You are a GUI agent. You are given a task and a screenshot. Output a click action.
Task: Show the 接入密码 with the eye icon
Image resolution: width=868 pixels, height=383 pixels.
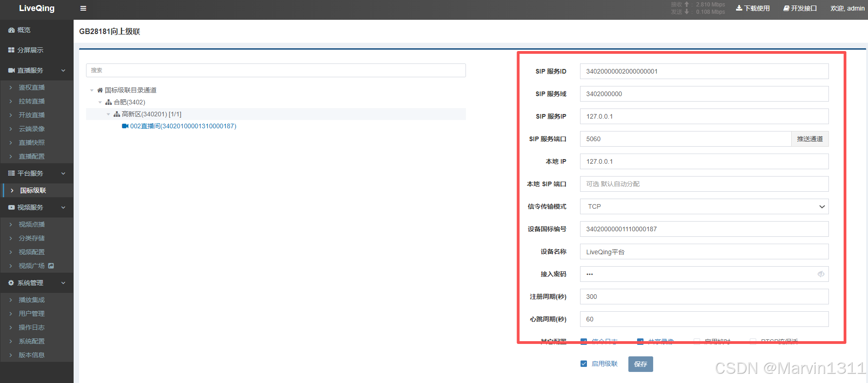[x=821, y=274]
